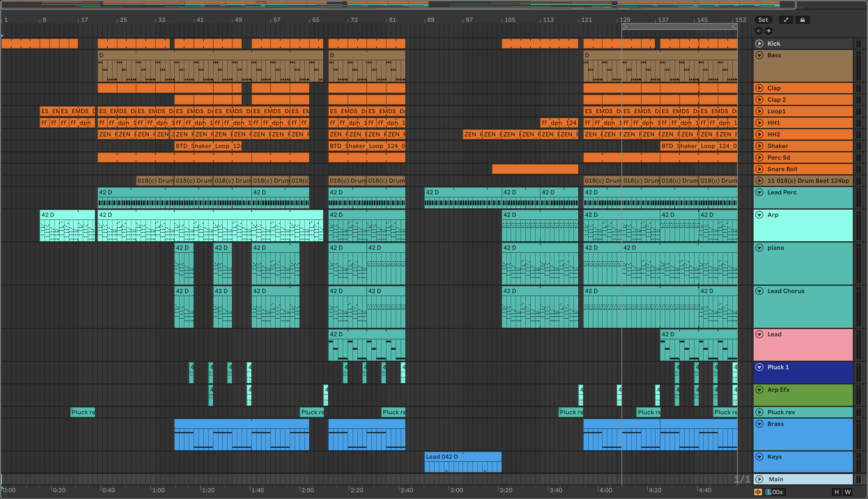
Task: Adjust the 1.00x waveform zoom slider
Action: (775, 492)
